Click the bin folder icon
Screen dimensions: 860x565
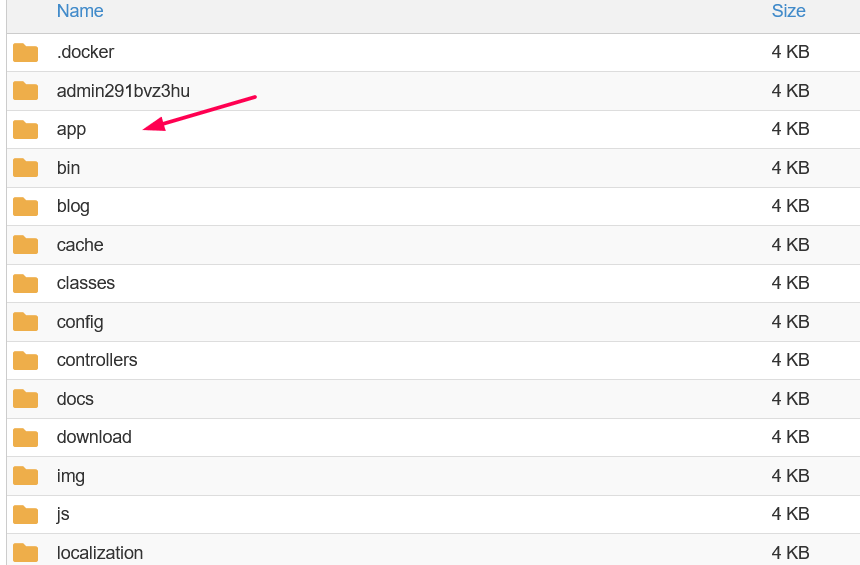[x=25, y=168]
